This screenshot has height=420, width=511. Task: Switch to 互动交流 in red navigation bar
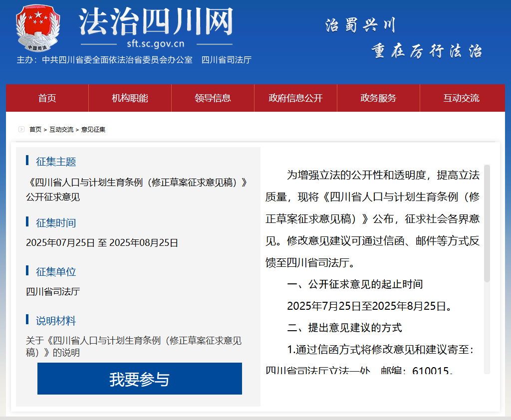tap(461, 98)
